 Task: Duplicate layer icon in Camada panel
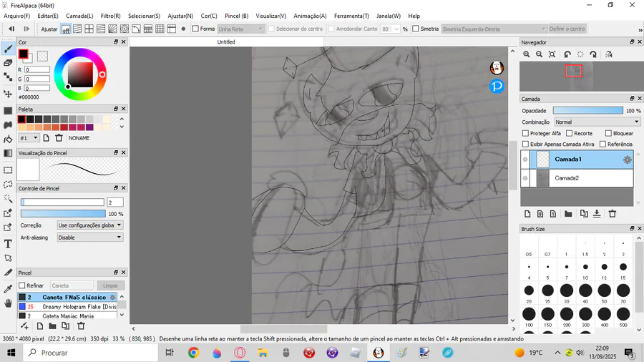pyautogui.click(x=584, y=214)
